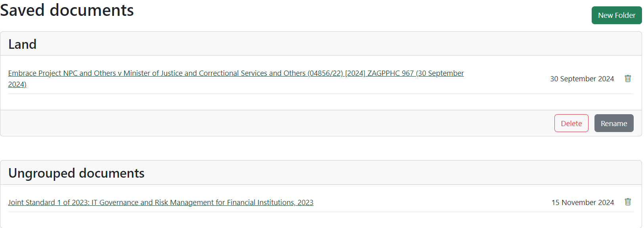Open the Embrace Project NPC judgment link
This screenshot has width=644, height=228.
[236, 79]
